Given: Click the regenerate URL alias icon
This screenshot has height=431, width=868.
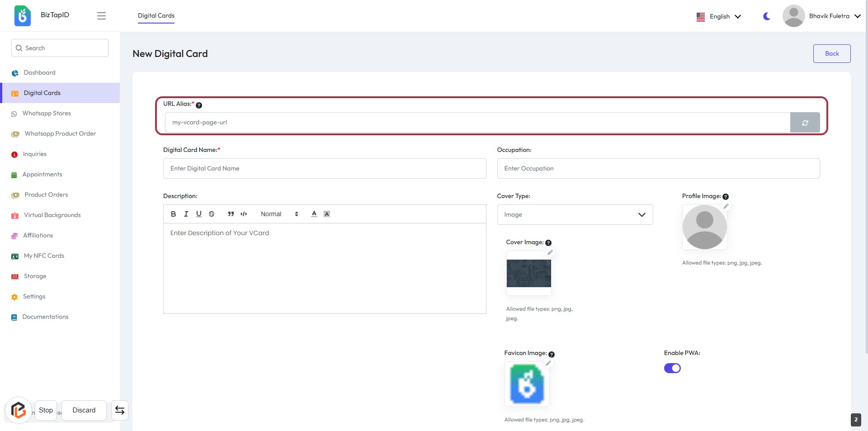Looking at the screenshot, I should tap(805, 123).
